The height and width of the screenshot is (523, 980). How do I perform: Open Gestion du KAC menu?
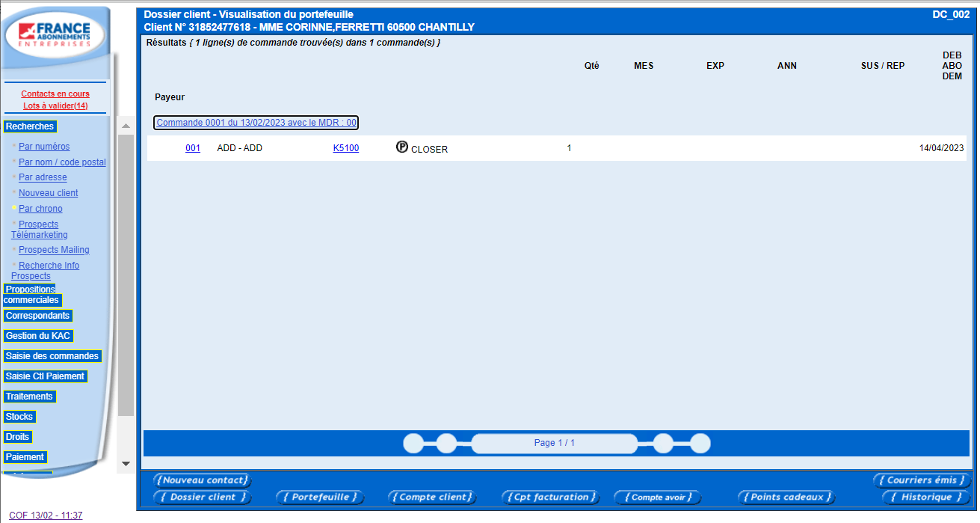click(x=38, y=336)
